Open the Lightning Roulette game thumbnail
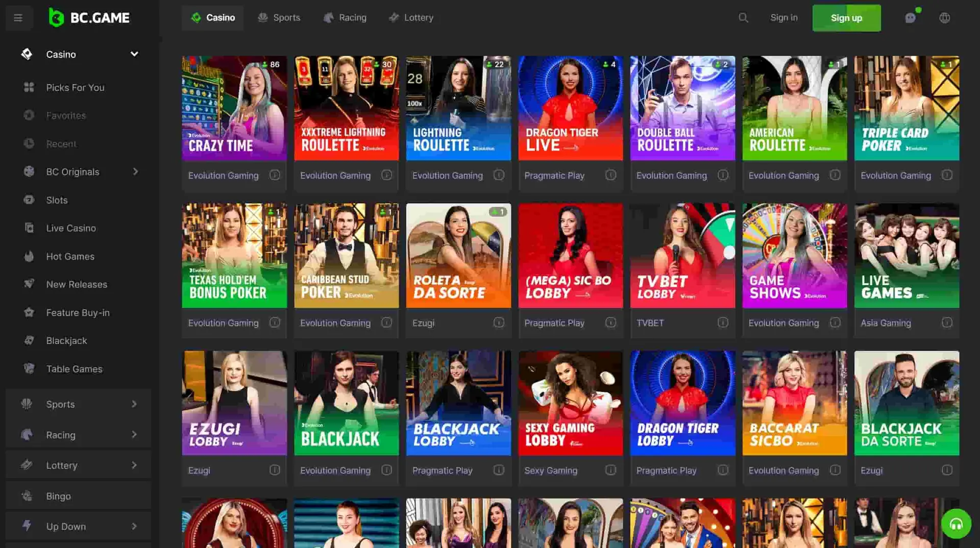The width and height of the screenshot is (980, 548). pyautogui.click(x=458, y=108)
